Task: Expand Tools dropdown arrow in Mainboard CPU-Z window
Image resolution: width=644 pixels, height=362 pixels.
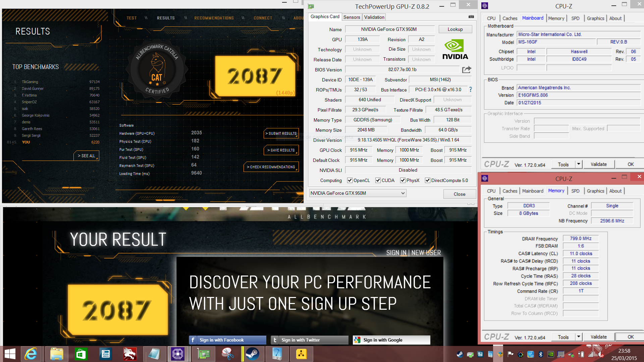Action: coord(579,164)
